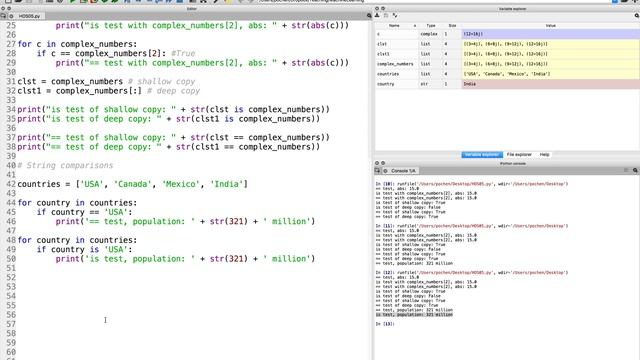Screen dimensions: 640x360
Task: Click the console stop icon
Action: click(626, 170)
